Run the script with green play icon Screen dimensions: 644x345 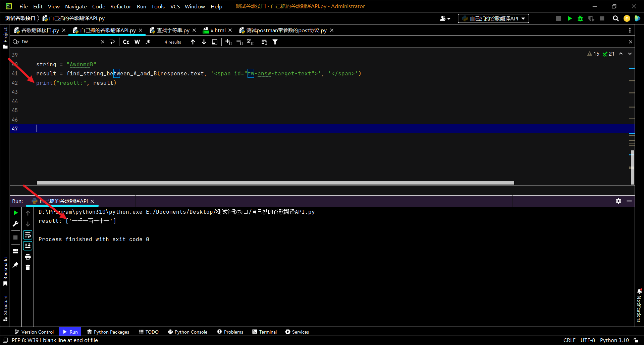[x=570, y=19]
